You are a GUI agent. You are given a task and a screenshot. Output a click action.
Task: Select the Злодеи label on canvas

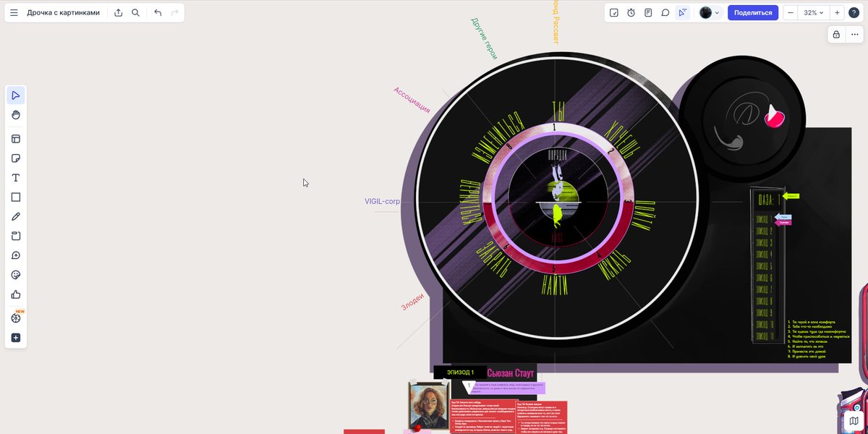coord(412,302)
